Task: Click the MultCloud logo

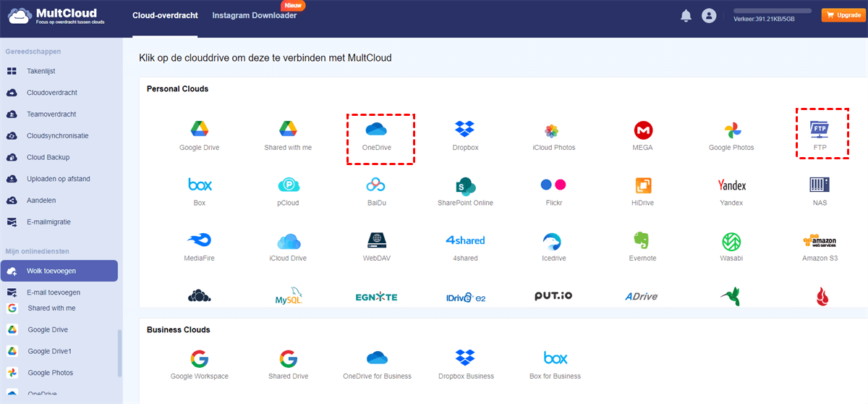Action: coord(57,16)
